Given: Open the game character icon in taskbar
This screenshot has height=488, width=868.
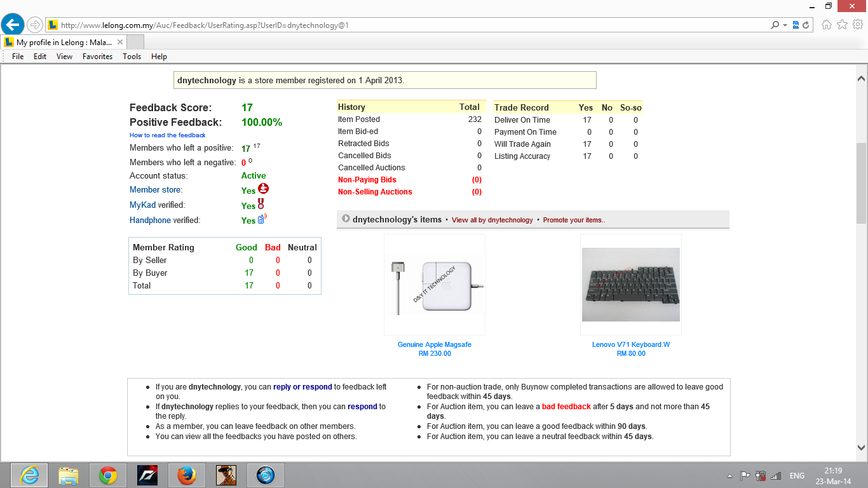Looking at the screenshot, I should (226, 475).
